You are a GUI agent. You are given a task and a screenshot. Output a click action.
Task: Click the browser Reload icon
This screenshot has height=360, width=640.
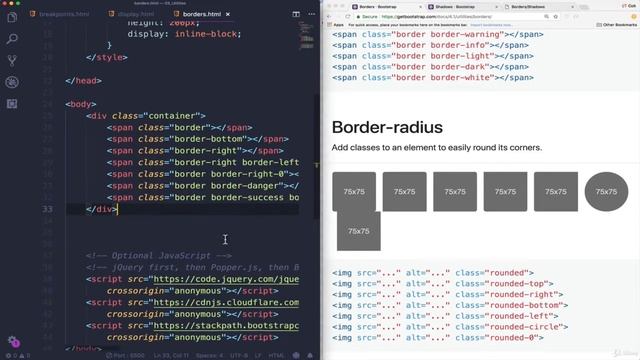point(347,17)
